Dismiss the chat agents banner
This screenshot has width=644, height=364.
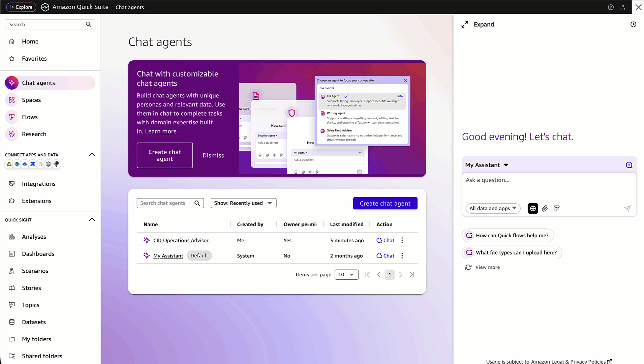[x=213, y=155]
